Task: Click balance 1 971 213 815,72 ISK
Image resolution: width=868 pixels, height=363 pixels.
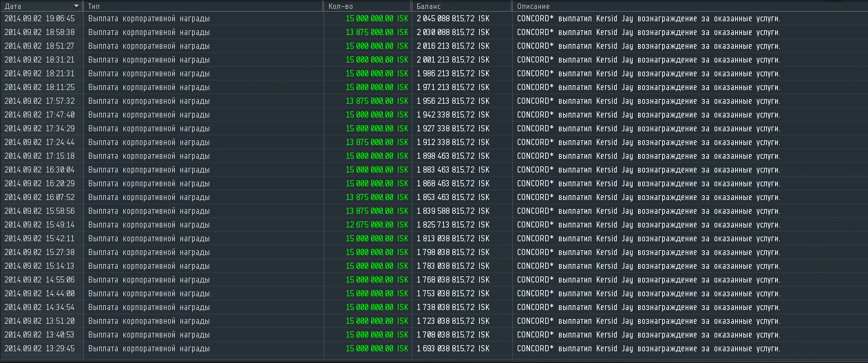Action: click(453, 87)
